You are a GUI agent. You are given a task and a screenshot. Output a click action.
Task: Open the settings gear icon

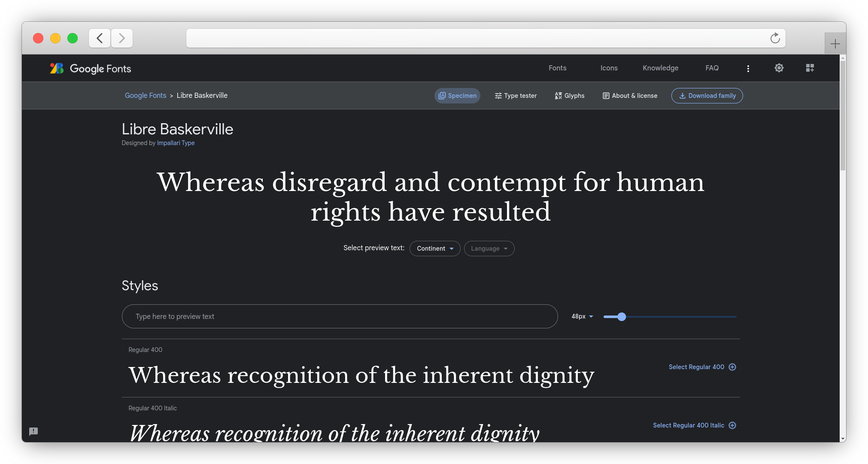(779, 68)
